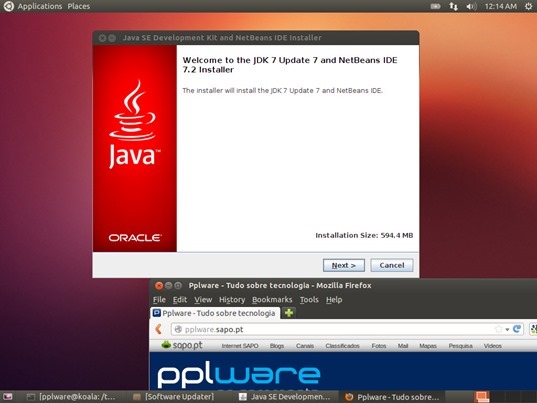Image resolution: width=537 pixels, height=403 pixels.
Task: Open the Blogs link in SAPO bar
Action: (277, 346)
